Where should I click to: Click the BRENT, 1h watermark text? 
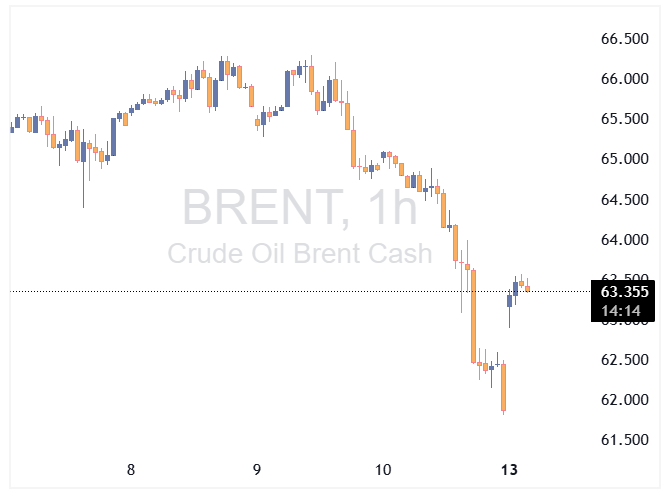point(299,208)
